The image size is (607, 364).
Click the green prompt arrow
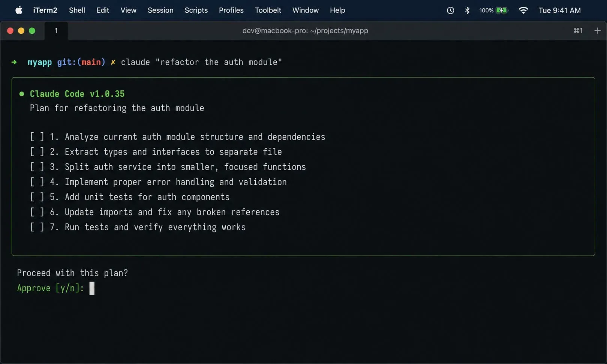click(x=14, y=62)
